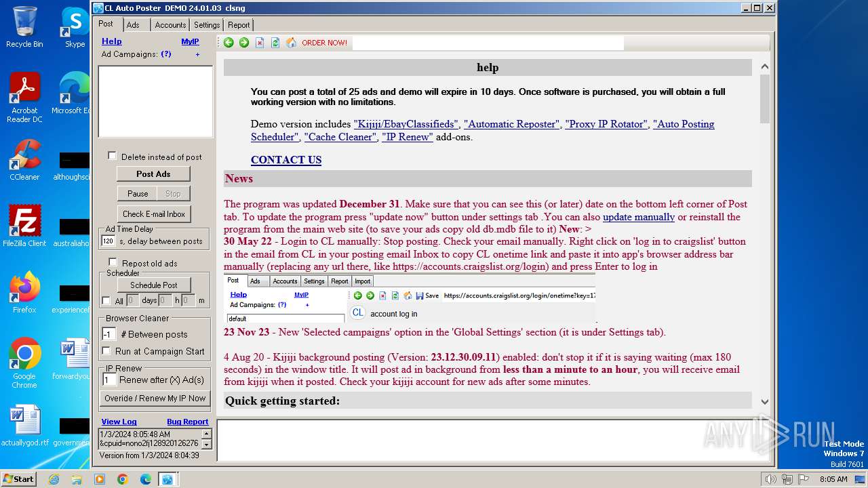Open FileZilla Client shortcut
Screen dimensions: 868x488
click(24, 226)
